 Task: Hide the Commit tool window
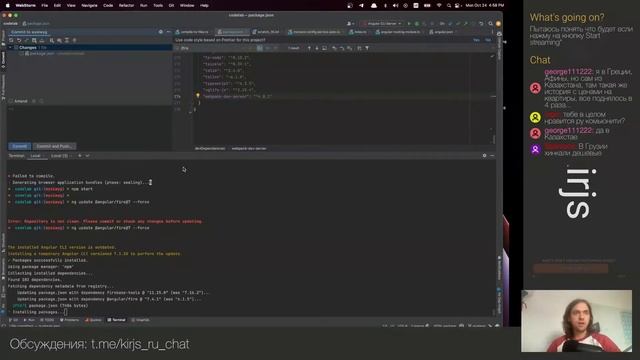(168, 32)
